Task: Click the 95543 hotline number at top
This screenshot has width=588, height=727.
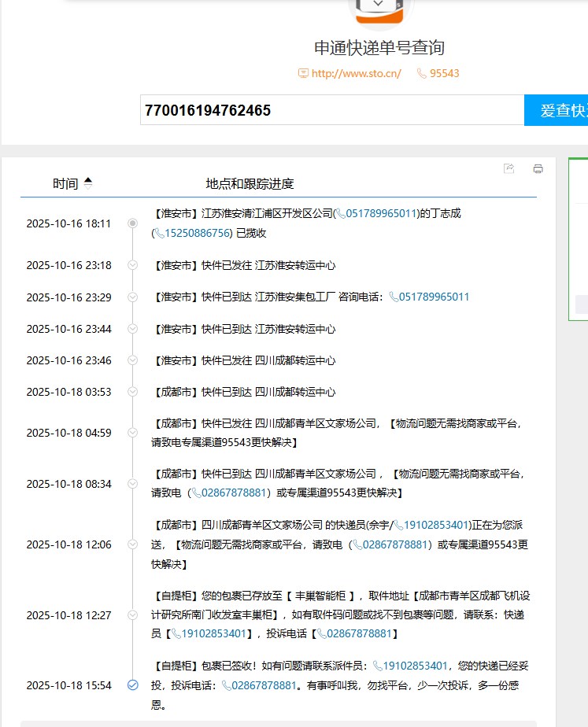Action: (x=444, y=73)
